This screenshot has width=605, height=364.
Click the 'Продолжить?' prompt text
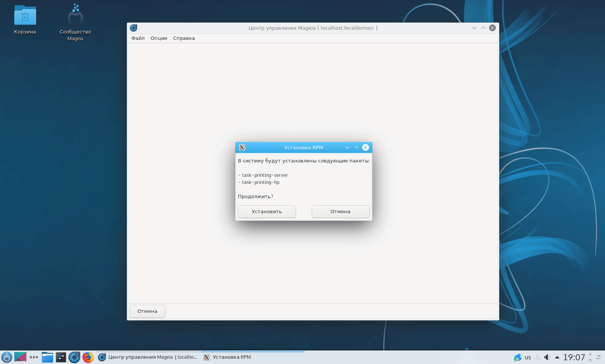[x=256, y=197]
